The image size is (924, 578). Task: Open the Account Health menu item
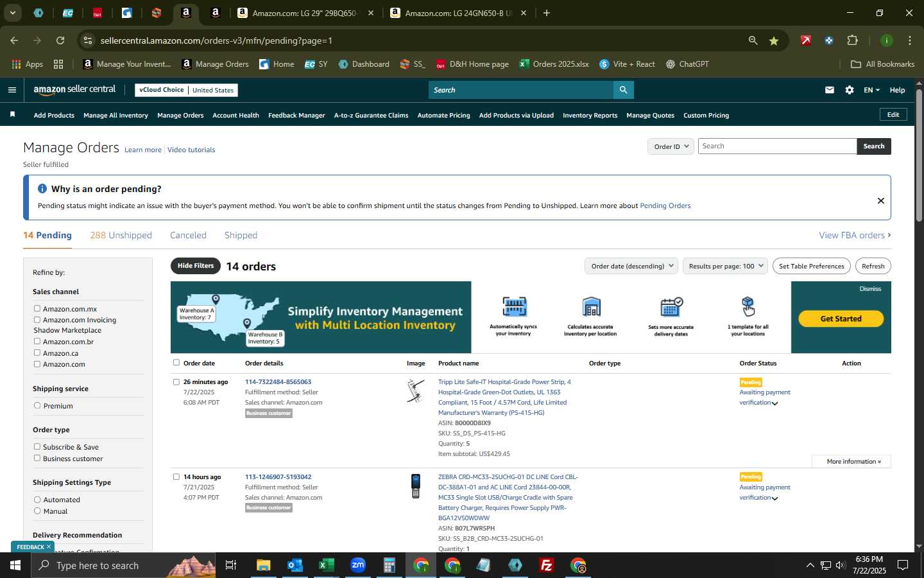[235, 115]
